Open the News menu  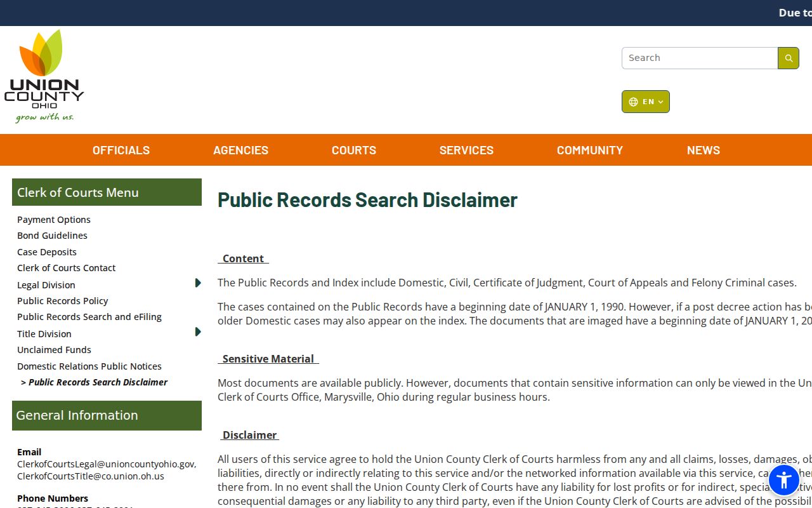pos(704,150)
